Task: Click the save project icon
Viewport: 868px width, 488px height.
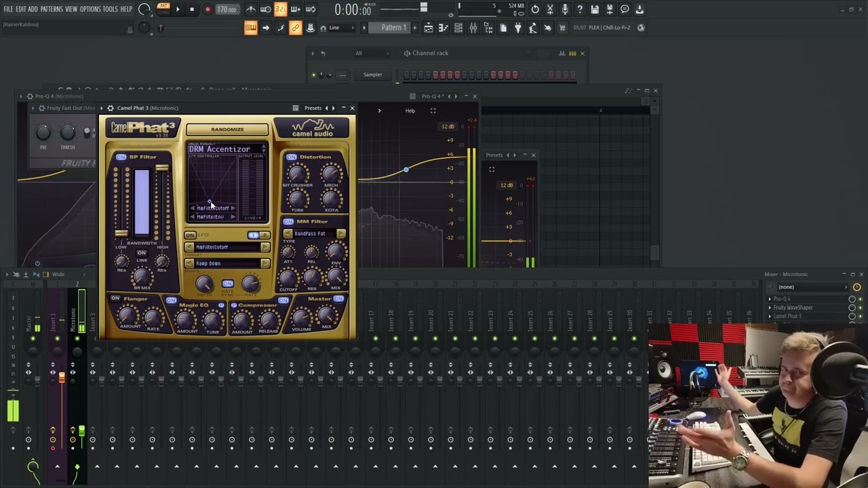Action: point(595,9)
